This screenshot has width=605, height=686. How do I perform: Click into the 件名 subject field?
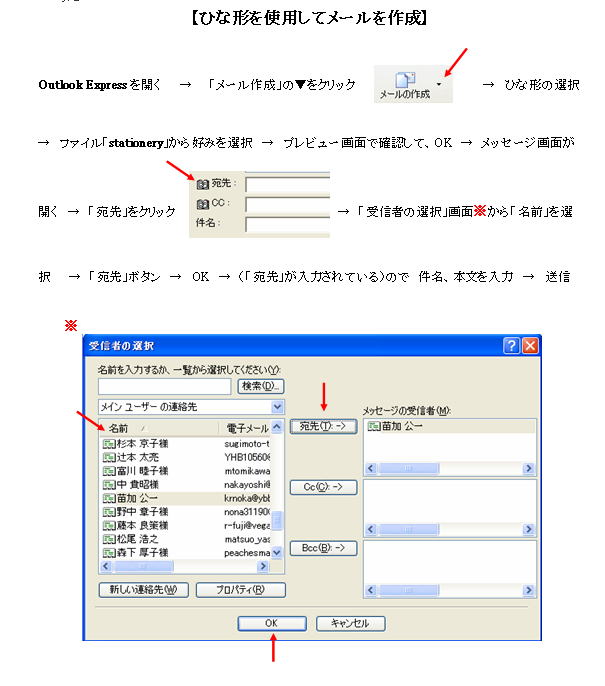pos(287,224)
